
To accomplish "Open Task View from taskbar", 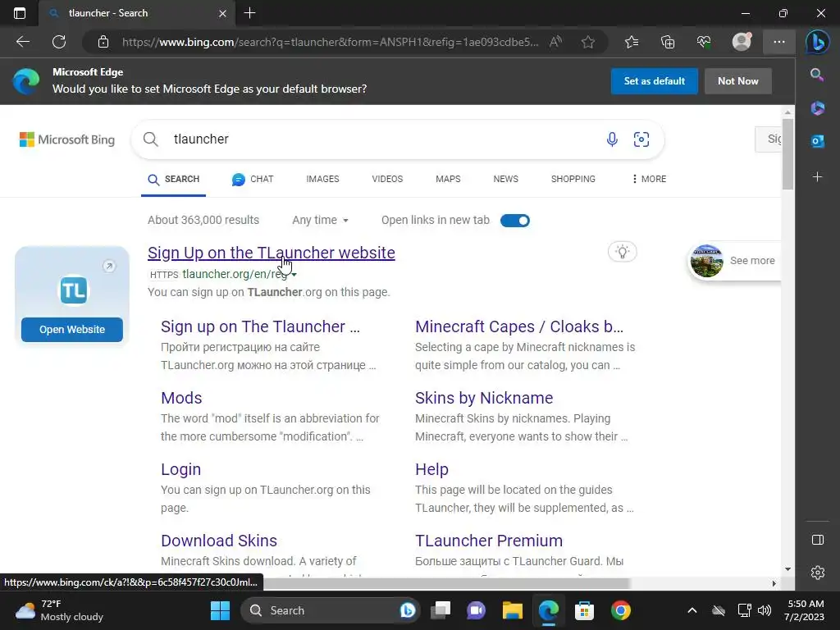I will pos(441,610).
